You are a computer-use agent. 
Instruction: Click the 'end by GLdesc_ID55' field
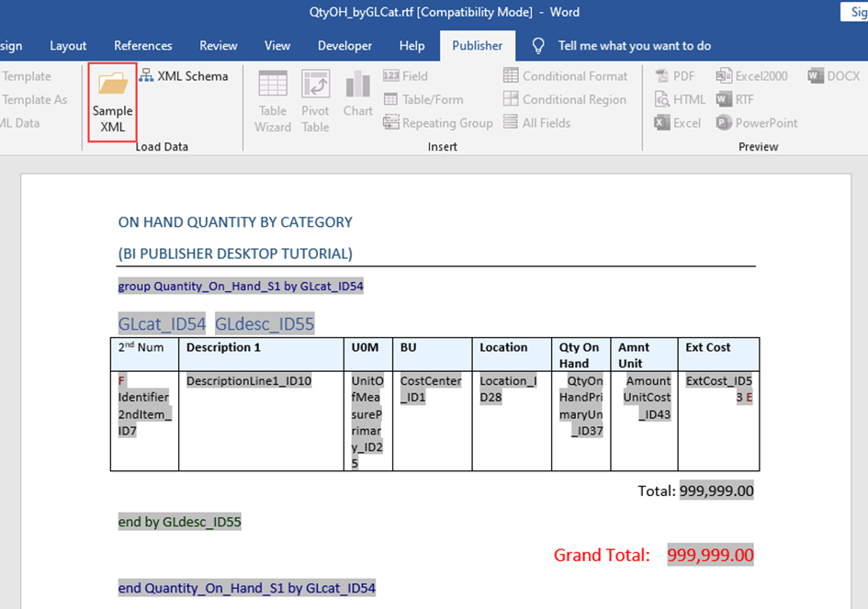coord(179,522)
